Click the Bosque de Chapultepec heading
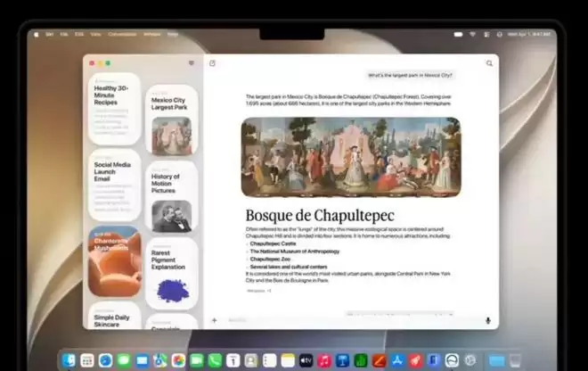This screenshot has height=371, width=588. click(x=320, y=216)
